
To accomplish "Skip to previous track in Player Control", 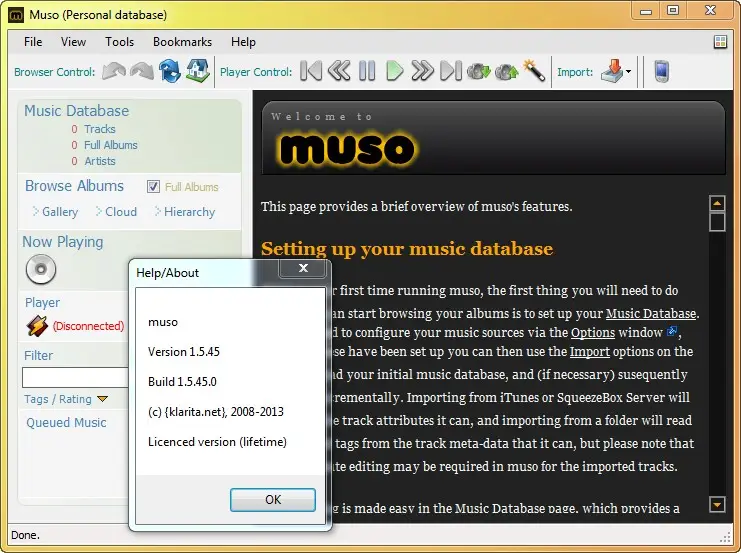I will pos(310,71).
